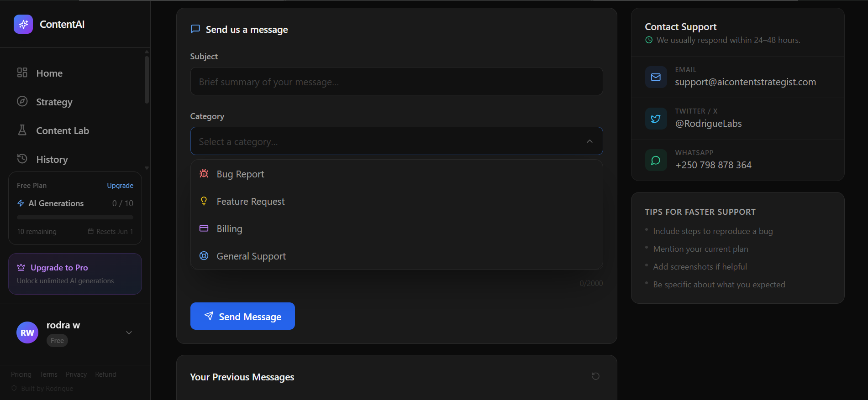Click the Send Message button

pos(242,316)
